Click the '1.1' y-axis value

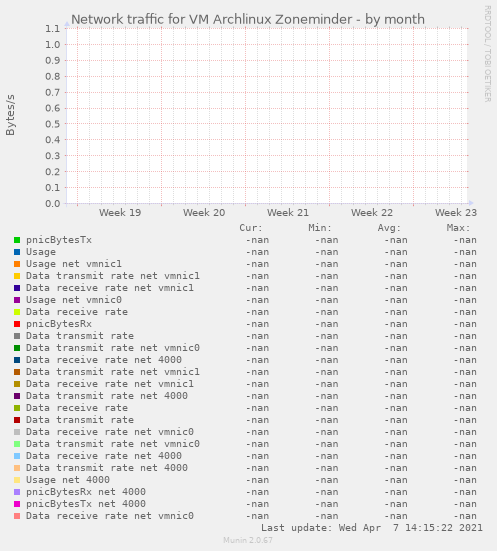[53, 29]
